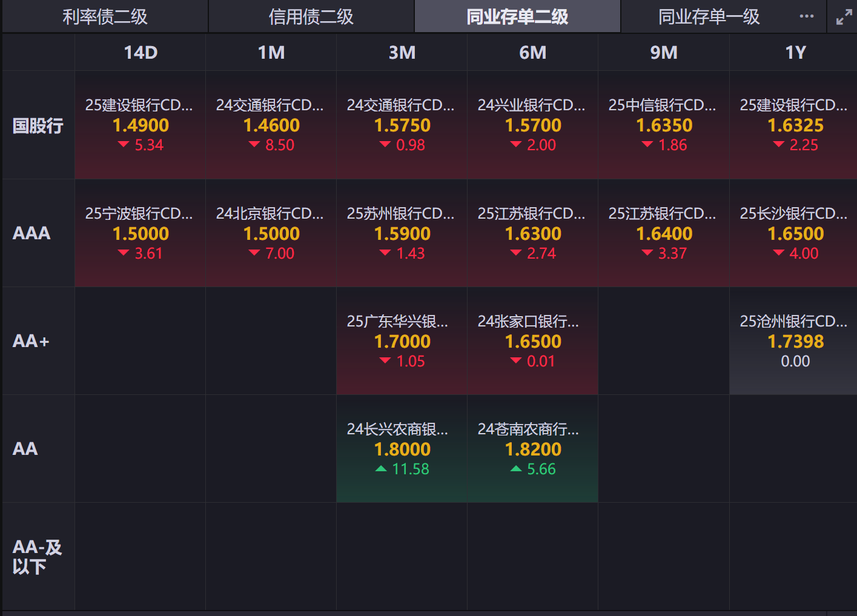Open 24交通银行CD 3M cell at 1.5750
857x616 pixels.
[402, 125]
